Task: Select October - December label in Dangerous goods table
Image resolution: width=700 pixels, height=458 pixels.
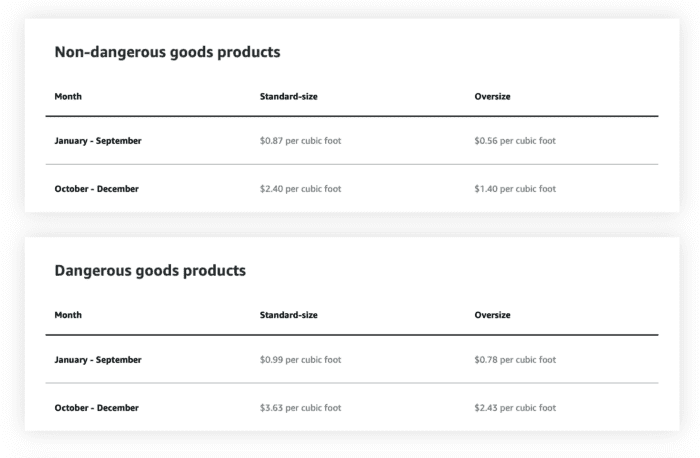Action: coord(96,408)
